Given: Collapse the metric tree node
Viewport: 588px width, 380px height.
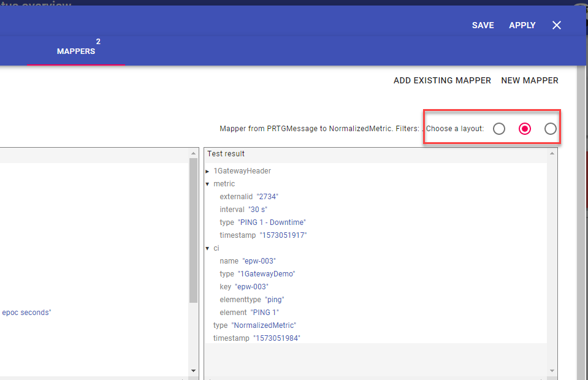Looking at the screenshot, I should tap(208, 184).
